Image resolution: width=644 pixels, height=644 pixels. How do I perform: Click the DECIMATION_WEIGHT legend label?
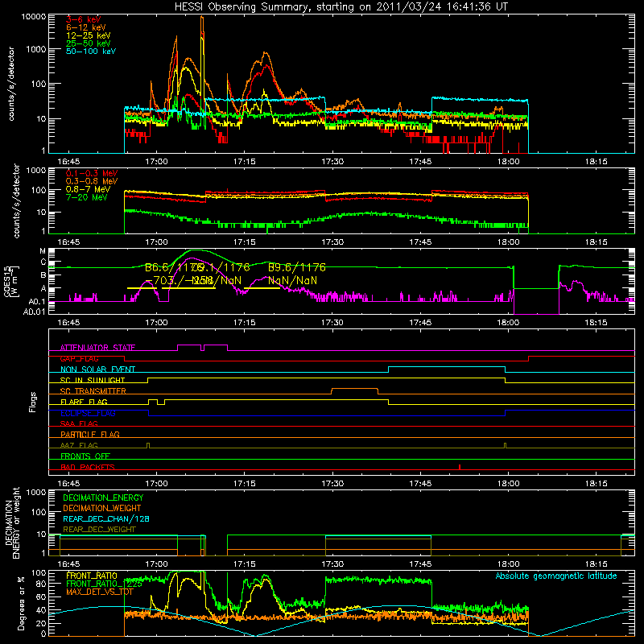102,508
